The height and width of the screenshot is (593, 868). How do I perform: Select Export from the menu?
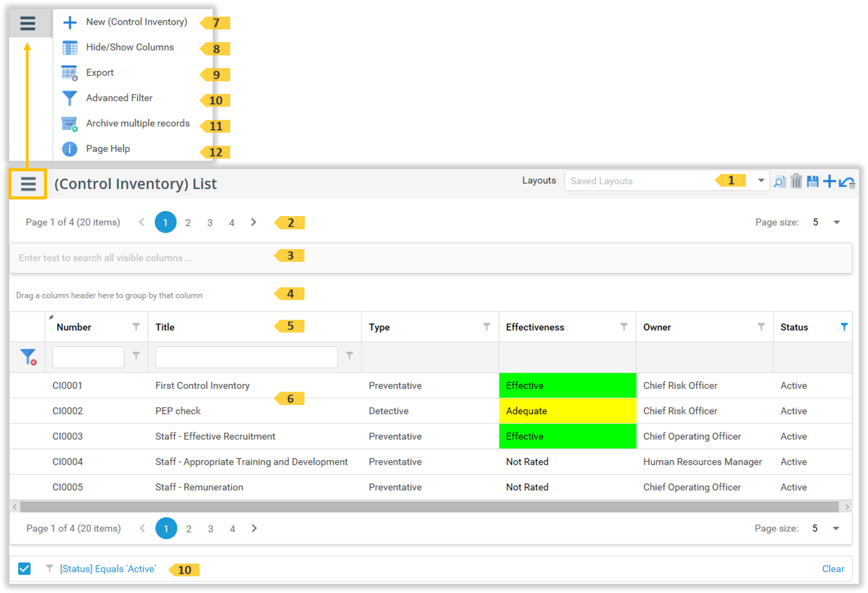69,72
